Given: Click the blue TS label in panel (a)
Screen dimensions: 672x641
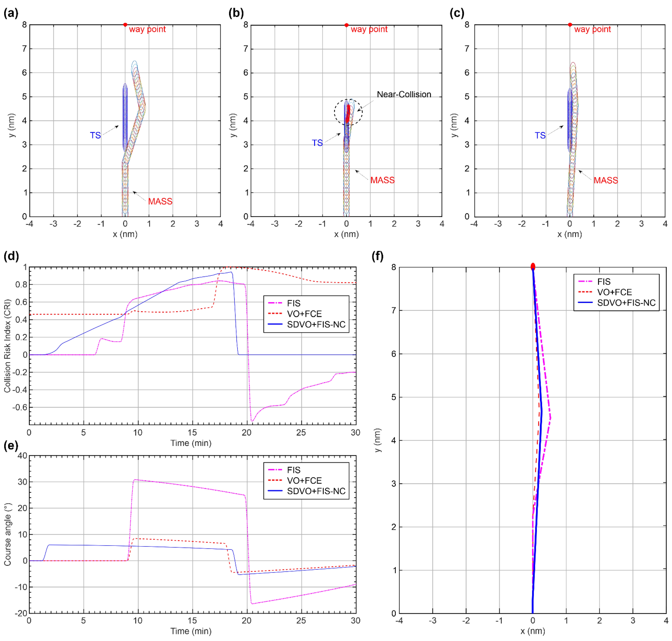Looking at the screenshot, I should (x=95, y=135).
